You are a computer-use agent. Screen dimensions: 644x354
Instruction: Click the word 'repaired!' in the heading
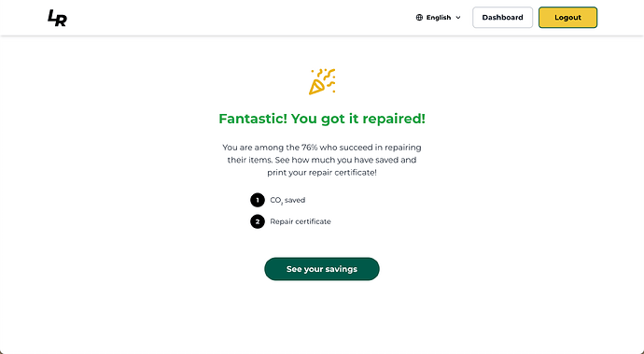[x=394, y=119]
